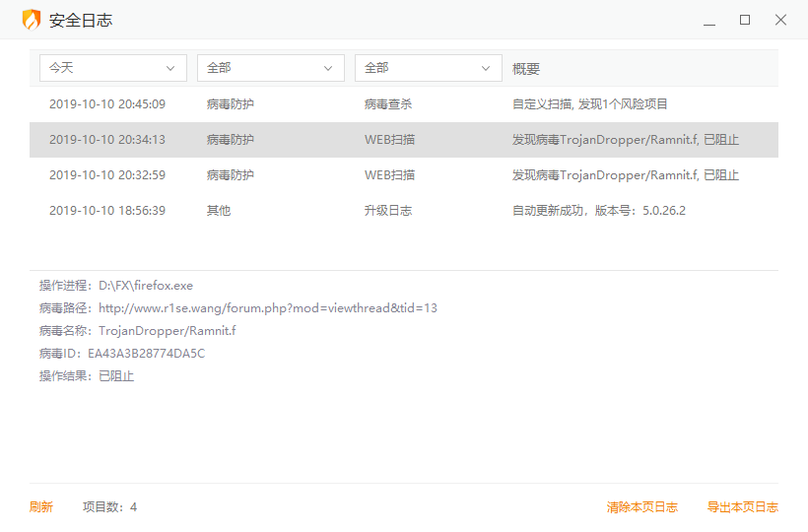The height and width of the screenshot is (532, 808).
Task: Select the 20:34:13 WEB扫描 log entry
Action: click(403, 140)
